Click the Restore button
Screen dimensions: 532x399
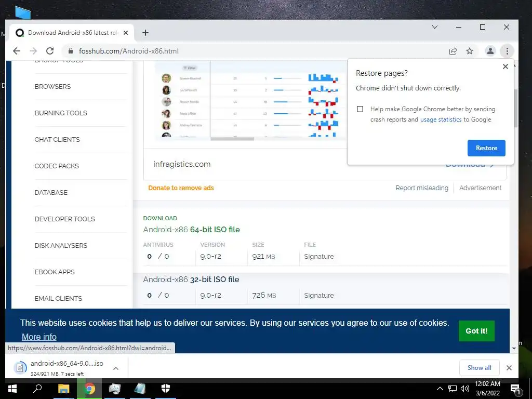click(486, 148)
